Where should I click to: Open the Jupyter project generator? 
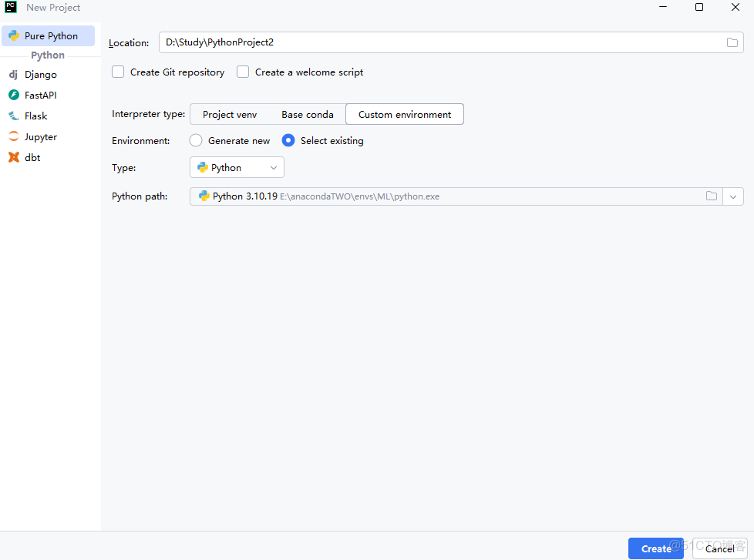[x=40, y=136]
